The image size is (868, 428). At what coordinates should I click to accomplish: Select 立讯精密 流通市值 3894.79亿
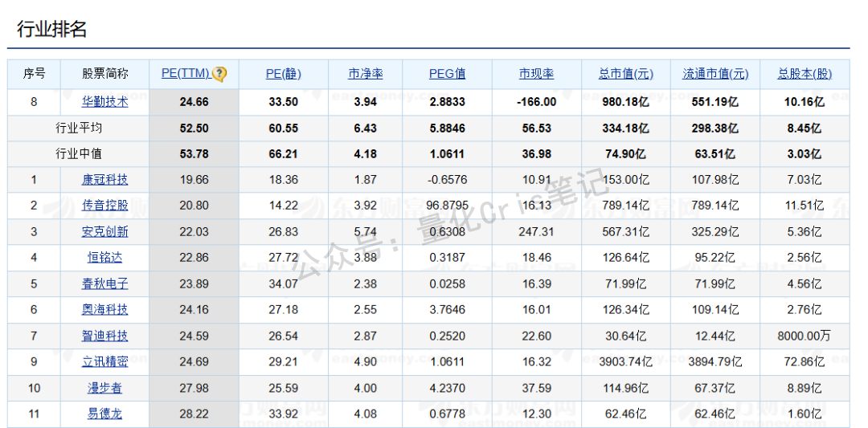[x=715, y=362]
